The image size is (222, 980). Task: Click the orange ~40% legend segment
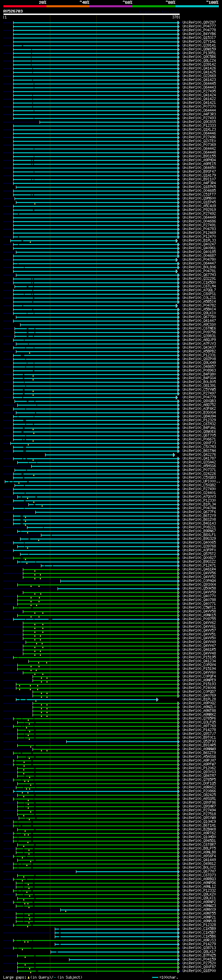[68, 6]
